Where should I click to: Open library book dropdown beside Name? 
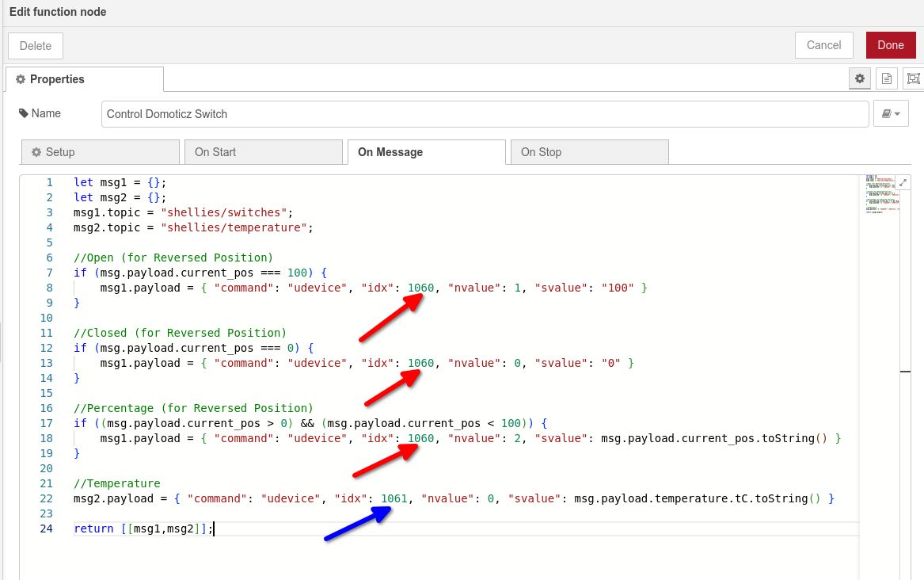[x=891, y=114]
